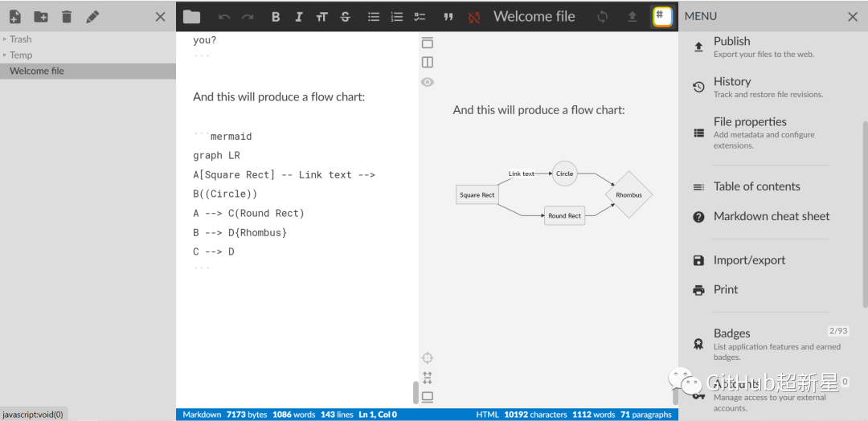This screenshot has height=421, width=868.
Task: Apply italic formatting
Action: pyautogui.click(x=299, y=17)
